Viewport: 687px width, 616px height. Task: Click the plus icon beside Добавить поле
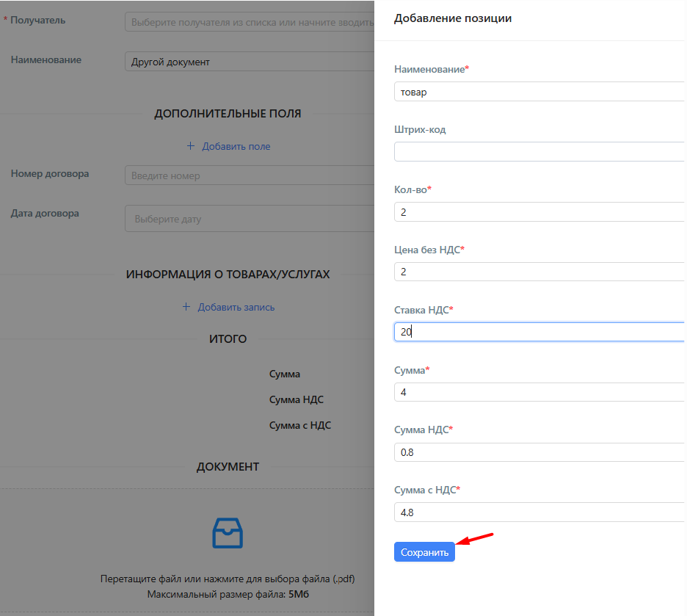tap(191, 146)
